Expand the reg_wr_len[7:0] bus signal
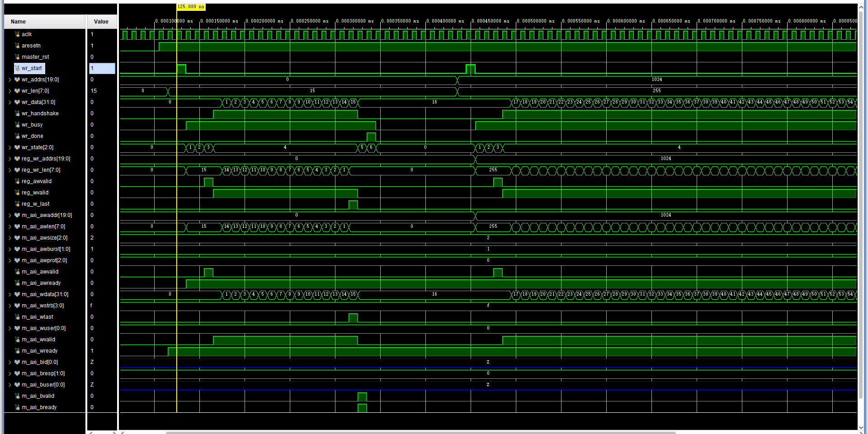The height and width of the screenshot is (434, 868). [9, 170]
